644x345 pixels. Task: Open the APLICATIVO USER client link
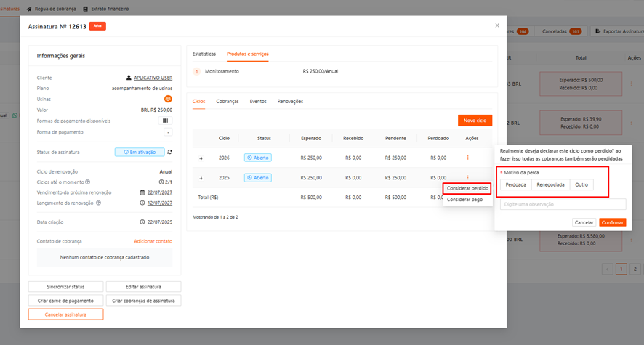coord(153,78)
